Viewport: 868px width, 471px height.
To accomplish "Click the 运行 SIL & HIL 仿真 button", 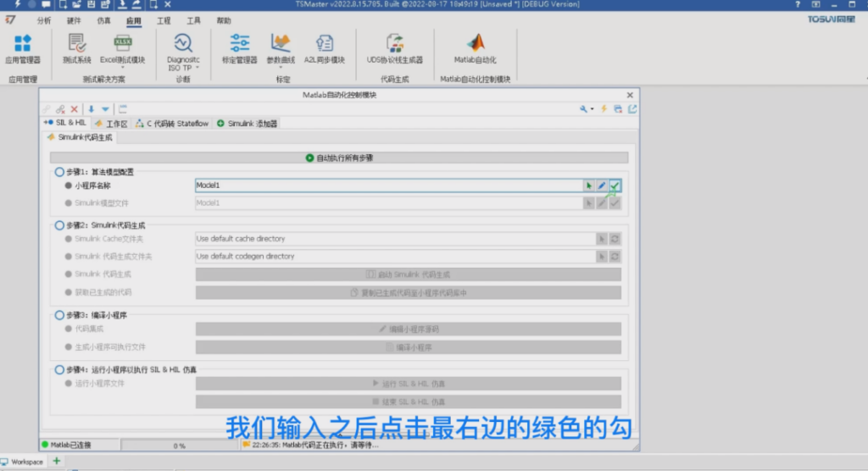I will click(x=408, y=384).
